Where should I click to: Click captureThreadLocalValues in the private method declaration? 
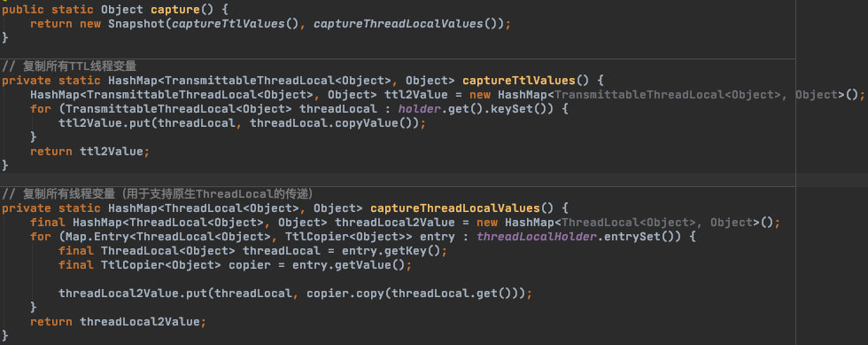455,208
